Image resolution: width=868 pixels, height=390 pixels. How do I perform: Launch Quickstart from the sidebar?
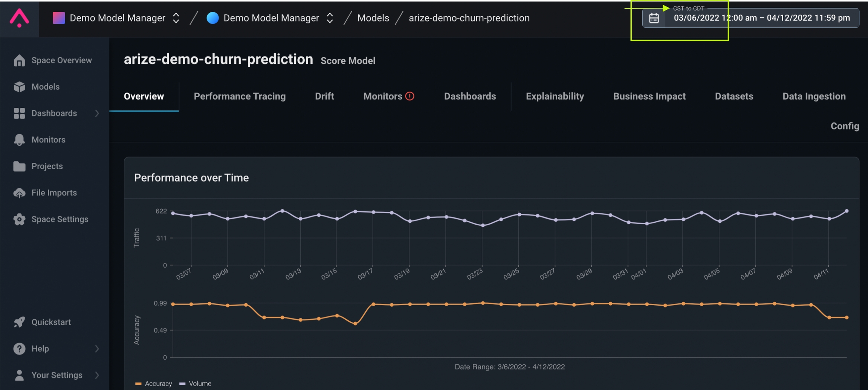(x=51, y=322)
